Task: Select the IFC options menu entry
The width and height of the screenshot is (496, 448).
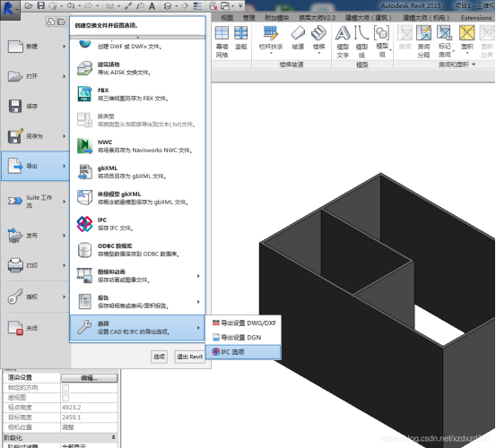Action: point(243,352)
